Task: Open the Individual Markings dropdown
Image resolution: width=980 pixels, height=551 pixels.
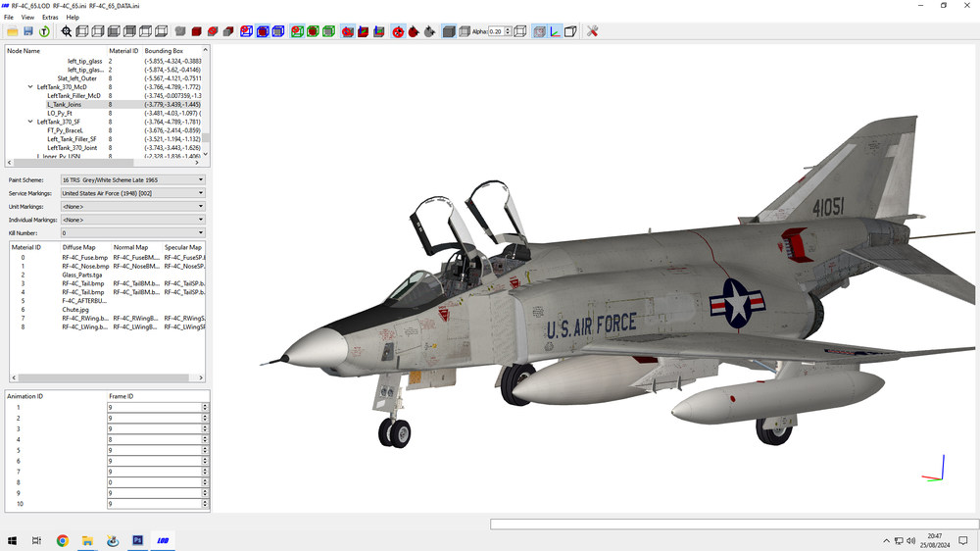Action: 133,220
